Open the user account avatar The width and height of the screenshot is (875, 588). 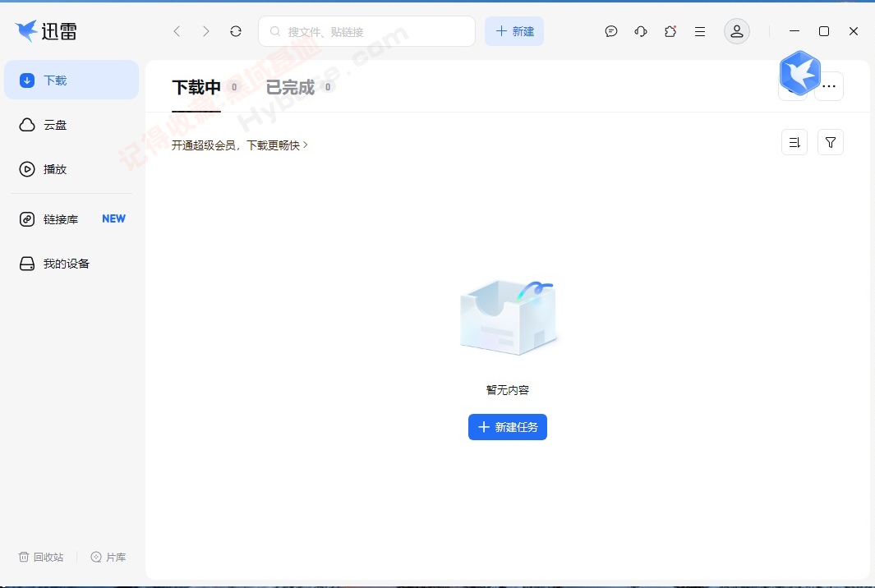[x=737, y=31]
